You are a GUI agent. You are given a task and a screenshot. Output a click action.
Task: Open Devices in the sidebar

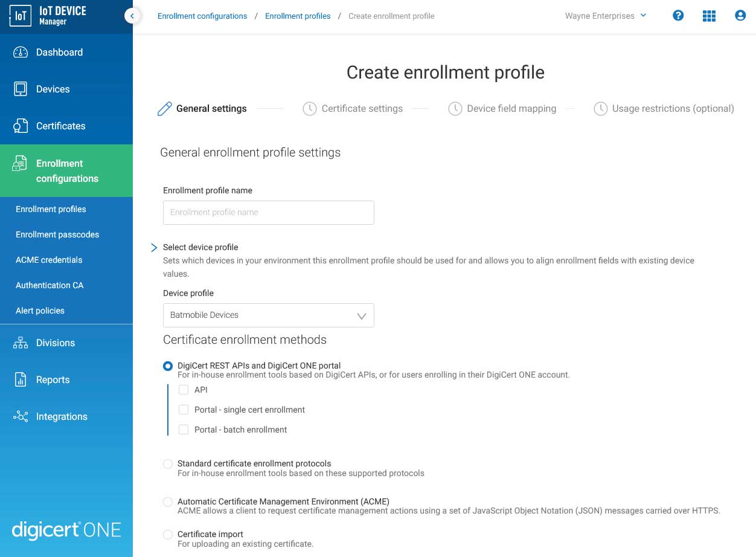pos(66,89)
